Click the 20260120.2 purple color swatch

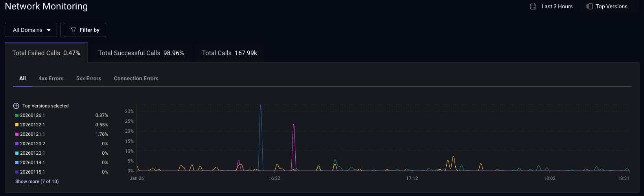(x=17, y=144)
